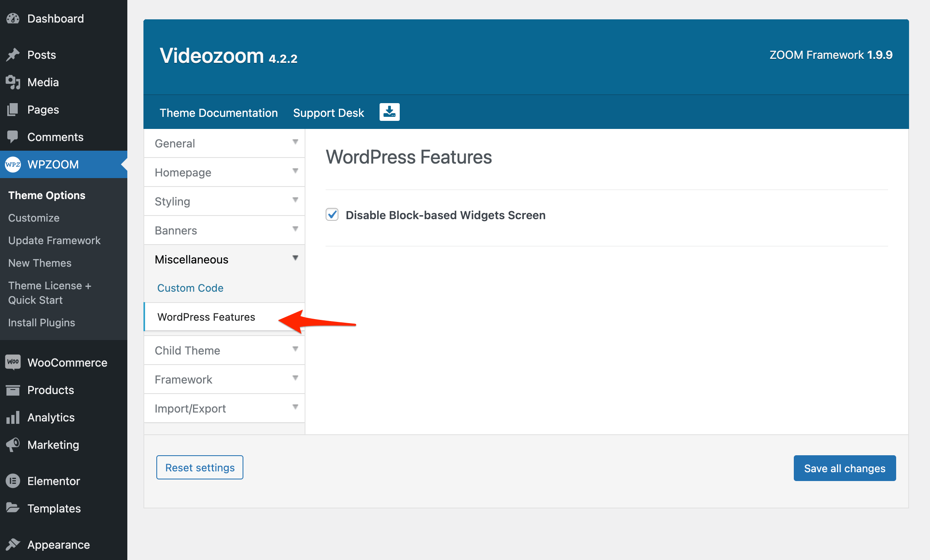Expand the Import/Export section arrow
930x560 pixels.
point(295,407)
